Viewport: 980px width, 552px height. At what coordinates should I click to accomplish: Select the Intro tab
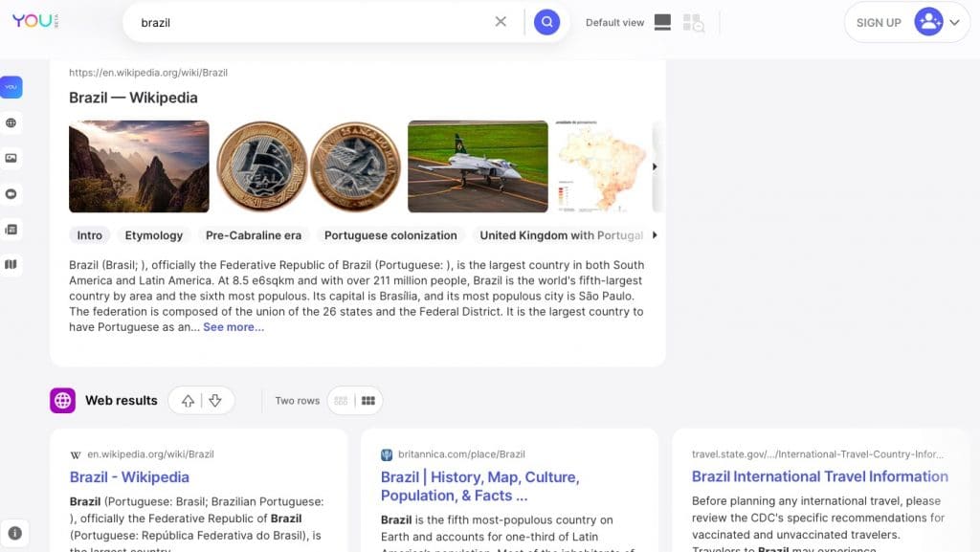(x=89, y=235)
